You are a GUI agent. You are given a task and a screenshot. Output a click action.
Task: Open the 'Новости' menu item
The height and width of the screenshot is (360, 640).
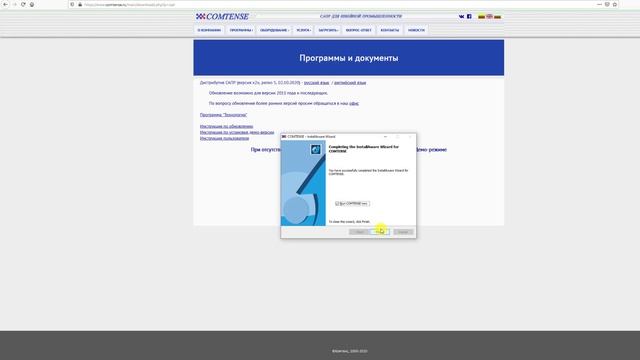[416, 30]
